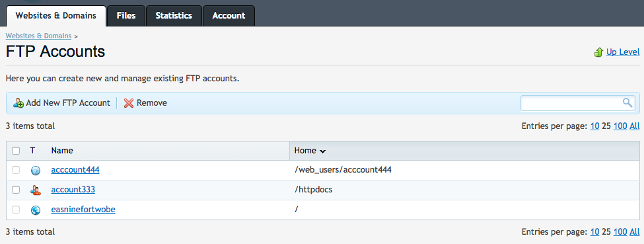Sort by the Name column header
The image size is (644, 244).
click(x=62, y=151)
